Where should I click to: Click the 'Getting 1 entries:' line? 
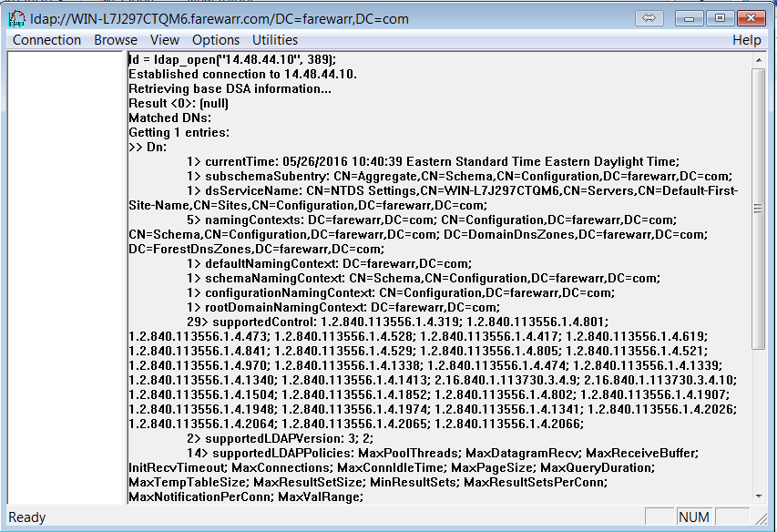pyautogui.click(x=179, y=133)
